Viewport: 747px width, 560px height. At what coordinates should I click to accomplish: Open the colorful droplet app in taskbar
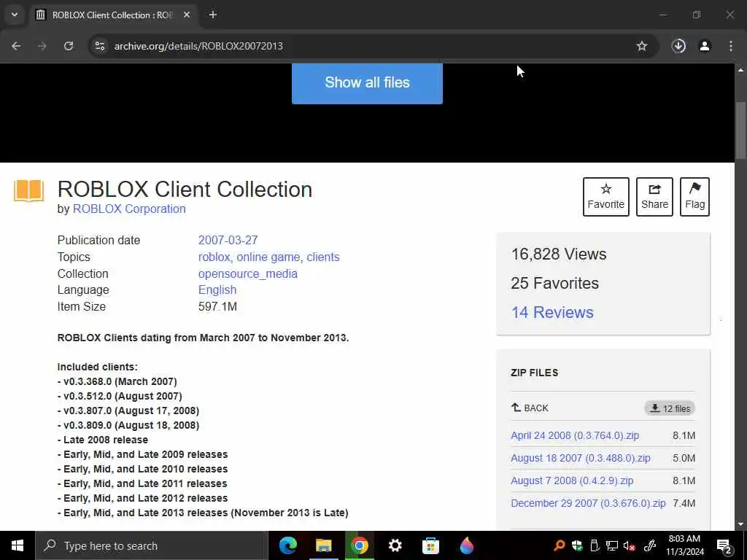pyautogui.click(x=466, y=545)
